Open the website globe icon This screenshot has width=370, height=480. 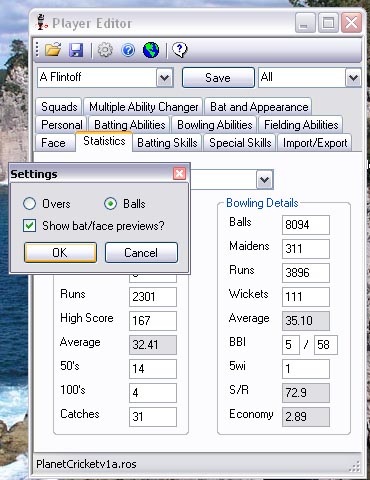coord(151,50)
